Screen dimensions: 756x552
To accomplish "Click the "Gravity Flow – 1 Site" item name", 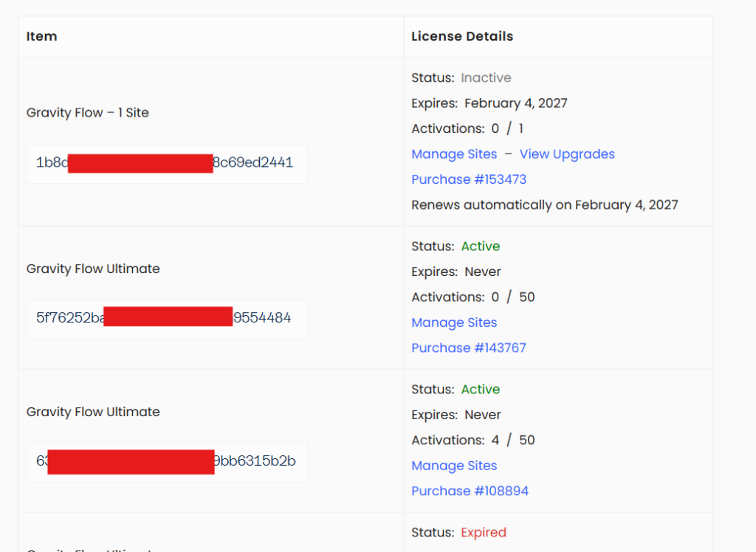I will click(x=87, y=112).
